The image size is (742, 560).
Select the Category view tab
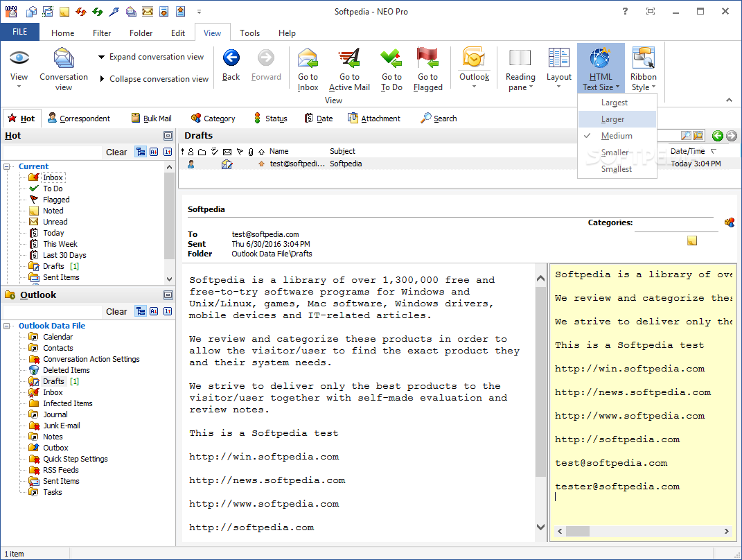(213, 119)
